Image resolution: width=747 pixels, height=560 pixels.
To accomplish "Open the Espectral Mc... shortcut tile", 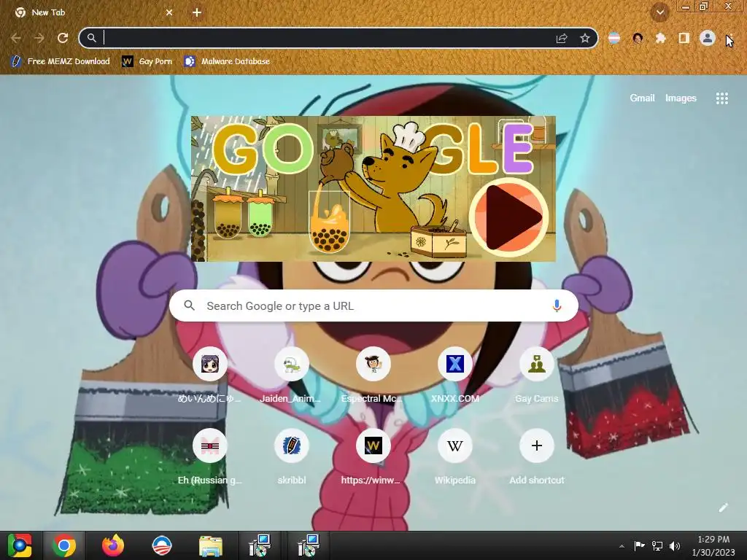I will pos(373,375).
